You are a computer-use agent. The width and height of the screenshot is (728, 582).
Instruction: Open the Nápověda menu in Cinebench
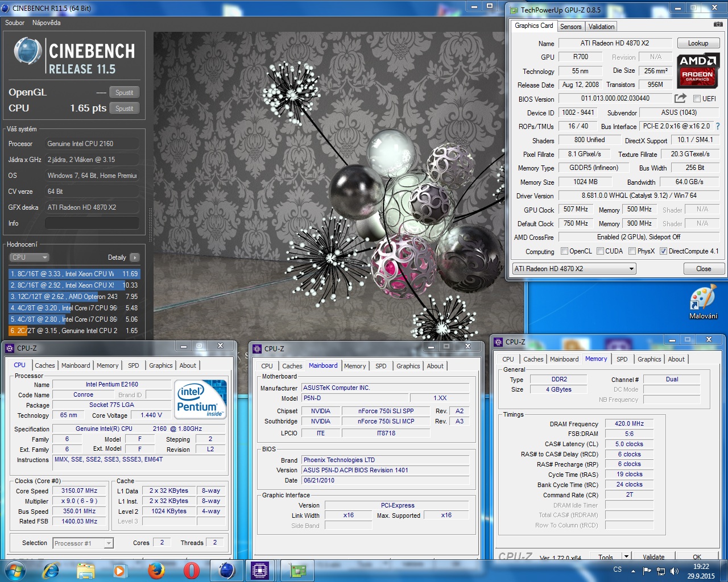pos(46,23)
